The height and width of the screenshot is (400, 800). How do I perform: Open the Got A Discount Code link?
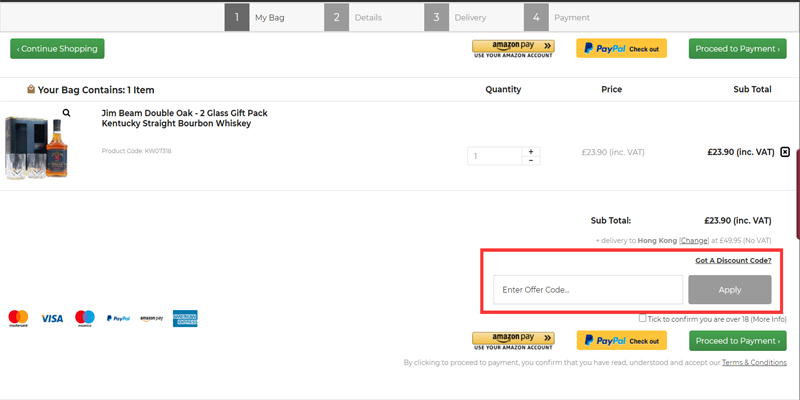tap(733, 260)
